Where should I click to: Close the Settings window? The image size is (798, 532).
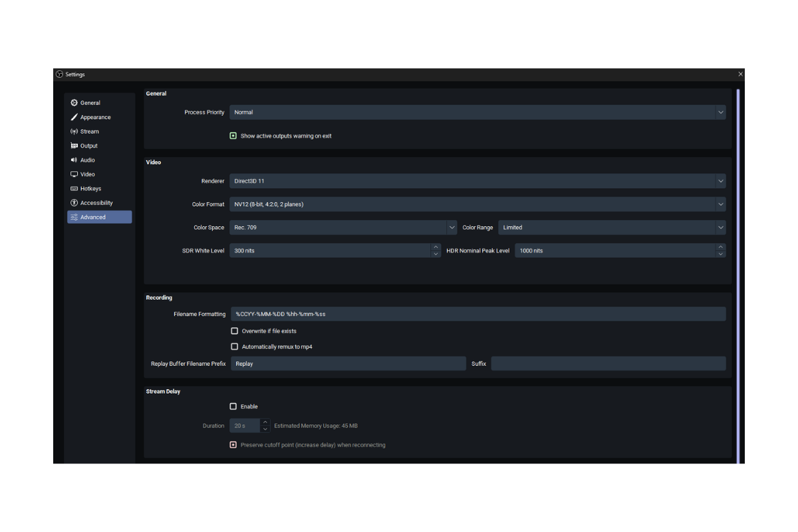tap(740, 74)
